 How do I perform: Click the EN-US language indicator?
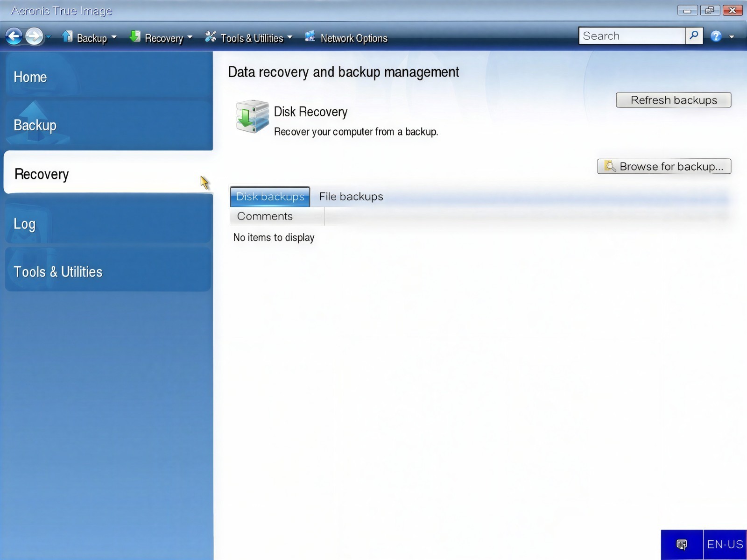coord(725,545)
